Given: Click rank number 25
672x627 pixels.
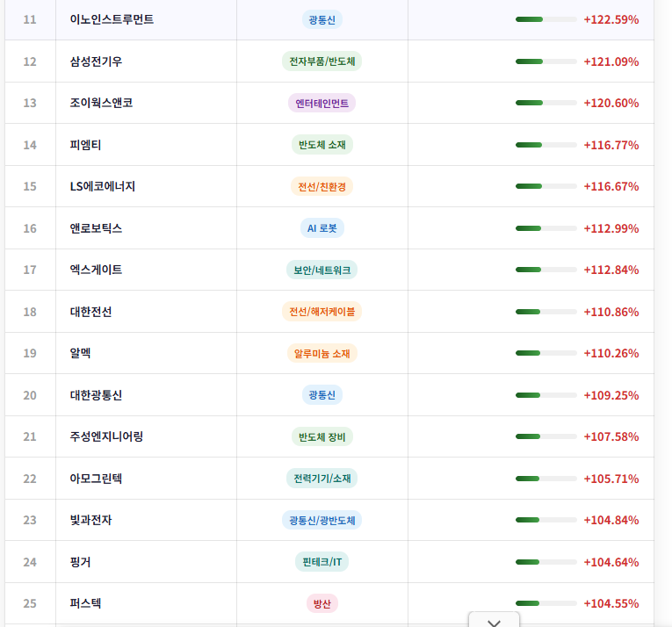Looking at the screenshot, I should tap(30, 603).
